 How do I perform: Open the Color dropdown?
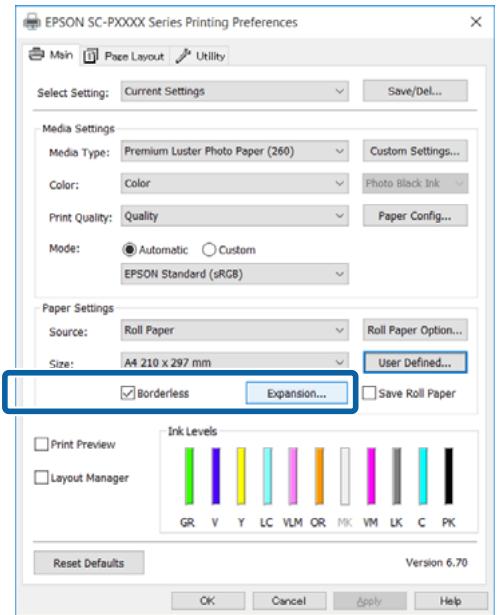coord(234,183)
